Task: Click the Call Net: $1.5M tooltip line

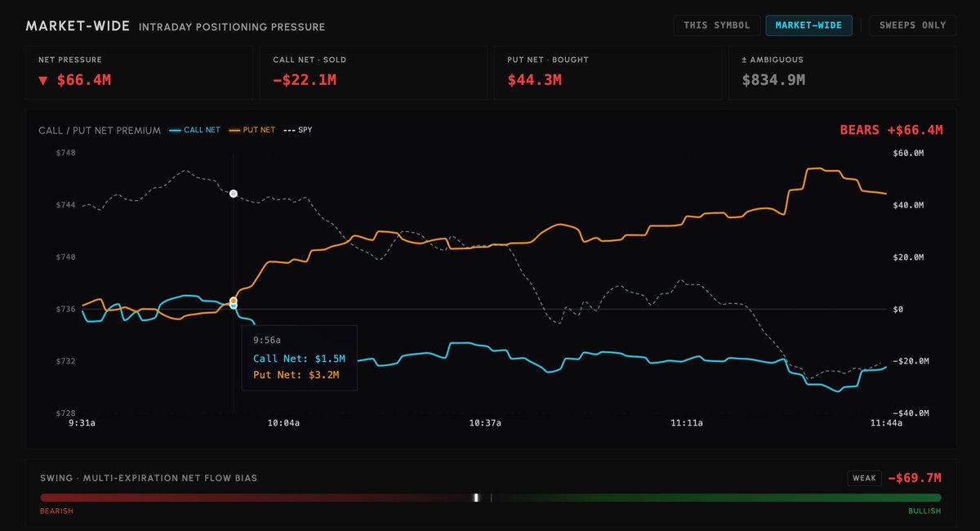Action: (299, 359)
